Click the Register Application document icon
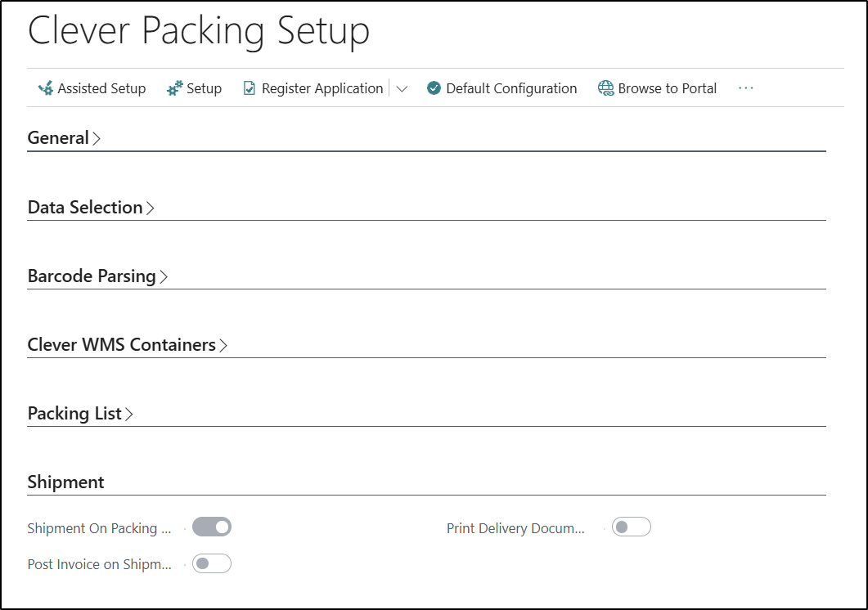 coord(250,88)
